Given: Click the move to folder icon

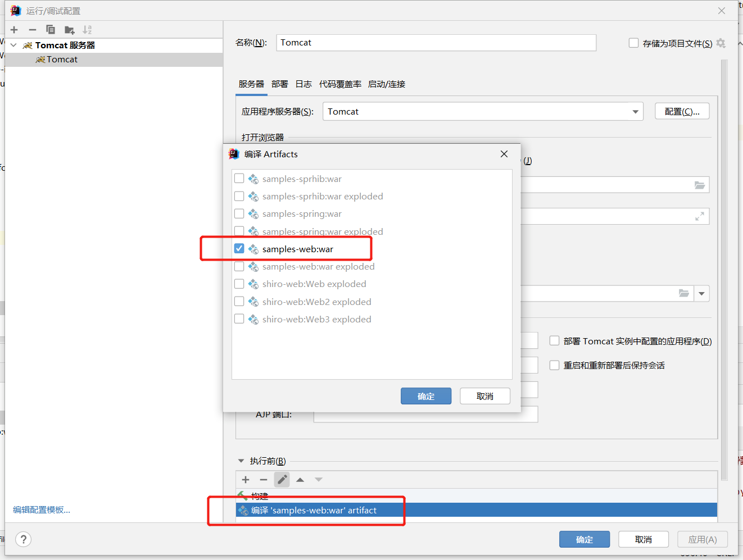Looking at the screenshot, I should click(x=69, y=30).
